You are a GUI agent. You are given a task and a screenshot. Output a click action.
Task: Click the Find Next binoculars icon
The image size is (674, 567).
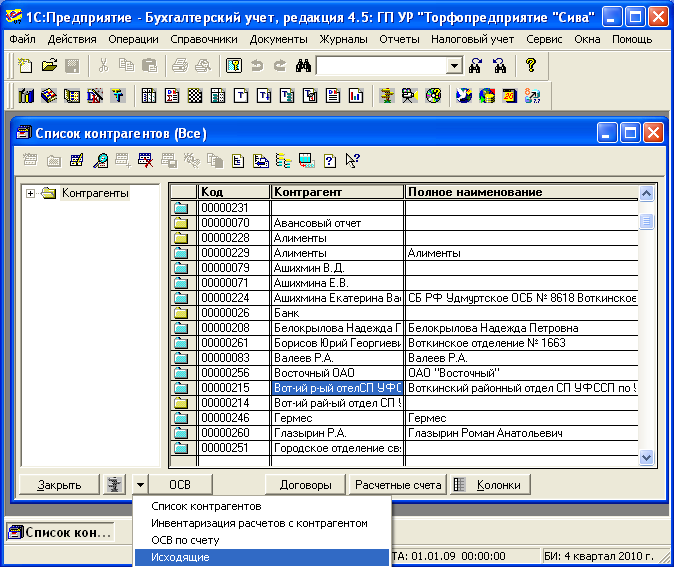tap(475, 66)
